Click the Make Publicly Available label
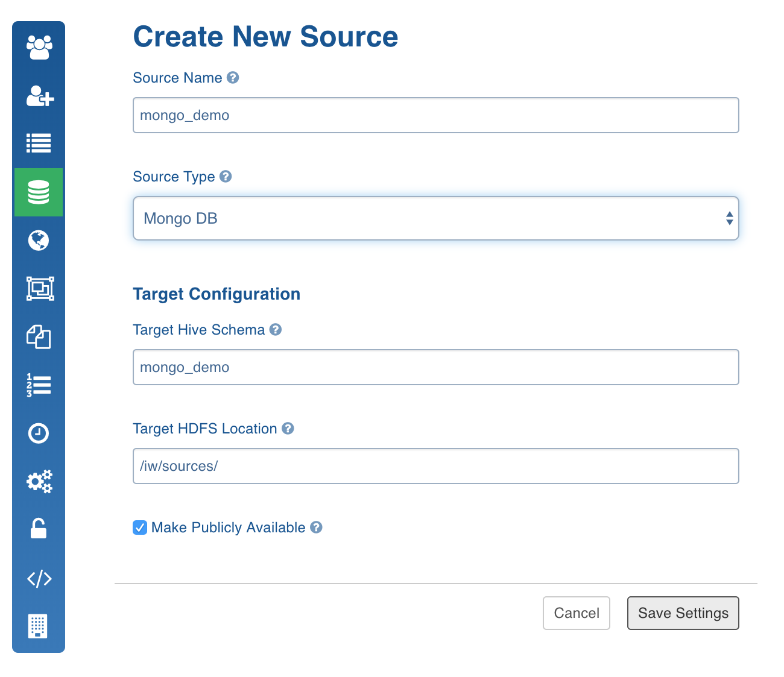Image resolution: width=784 pixels, height=677 pixels. tap(229, 528)
